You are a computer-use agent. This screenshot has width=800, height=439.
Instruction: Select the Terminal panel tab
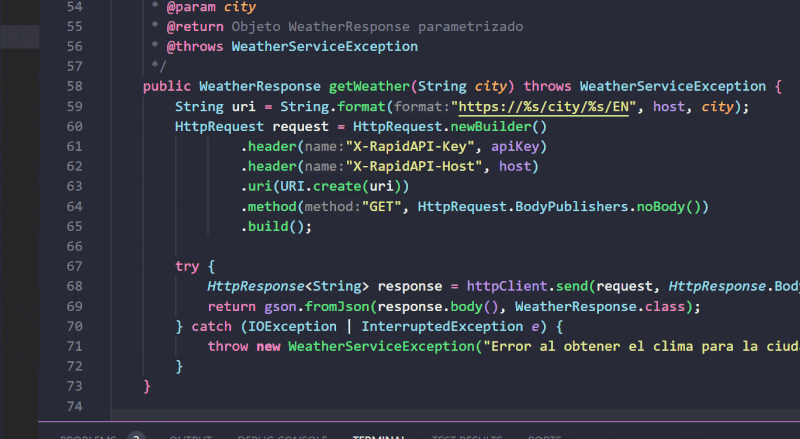pos(379,437)
